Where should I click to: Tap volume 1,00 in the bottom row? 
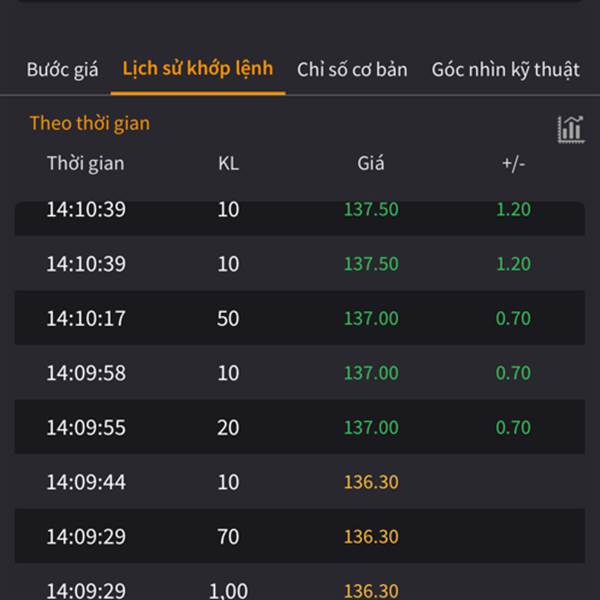[228, 591]
